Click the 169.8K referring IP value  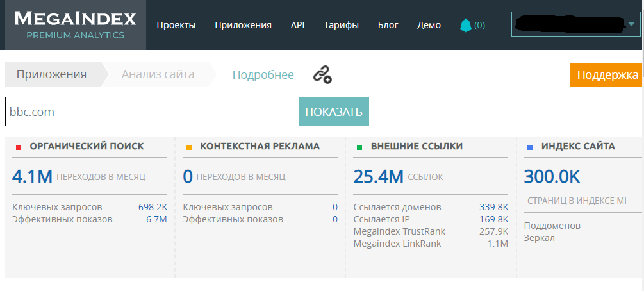493,219
